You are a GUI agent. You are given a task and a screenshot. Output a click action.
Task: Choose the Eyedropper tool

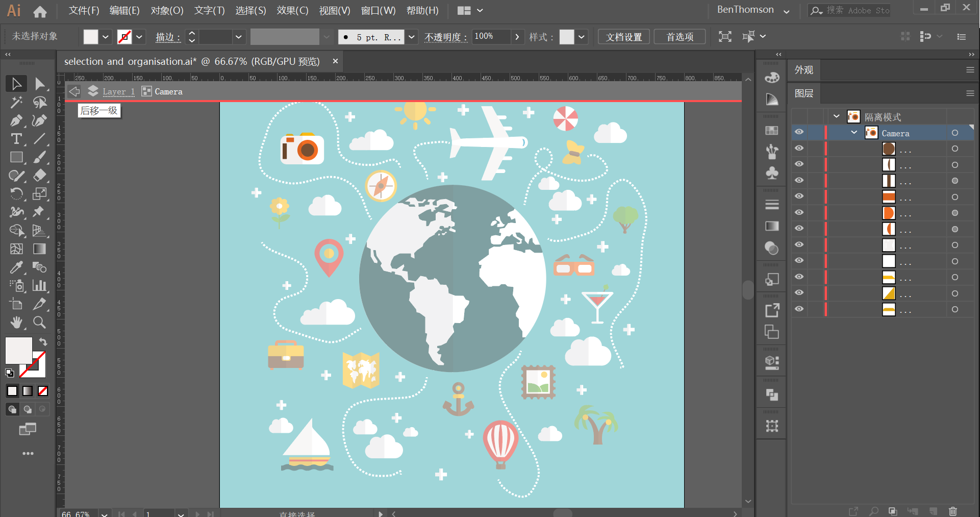[16, 267]
